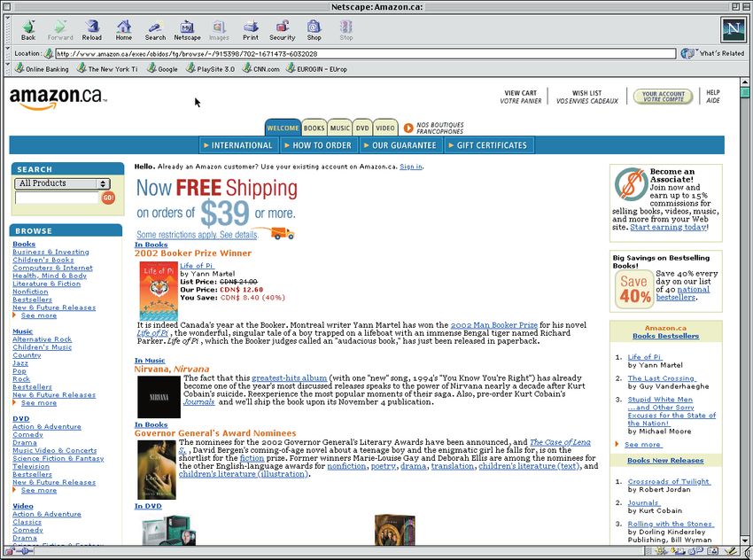Open Start earning today link
Screen dimensions: 753x560
click(668, 227)
